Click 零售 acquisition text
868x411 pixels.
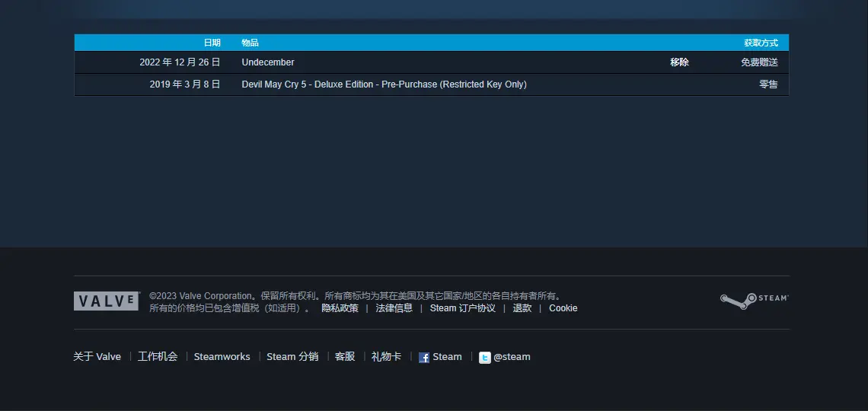(768, 84)
